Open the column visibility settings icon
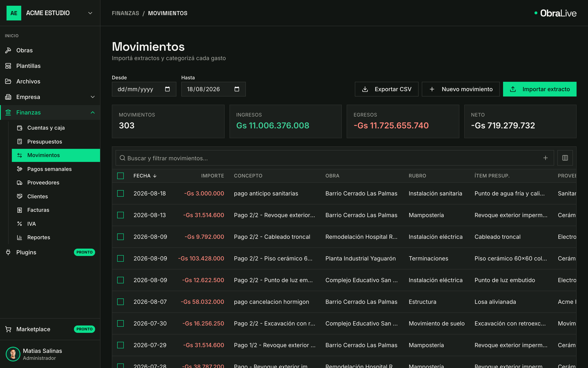The width and height of the screenshot is (588, 368). [565, 158]
